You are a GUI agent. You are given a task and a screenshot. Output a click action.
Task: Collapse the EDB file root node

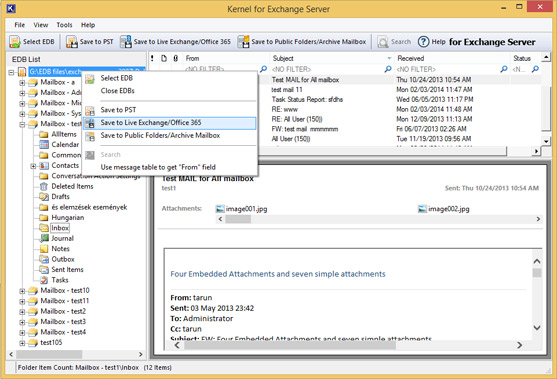(11, 72)
